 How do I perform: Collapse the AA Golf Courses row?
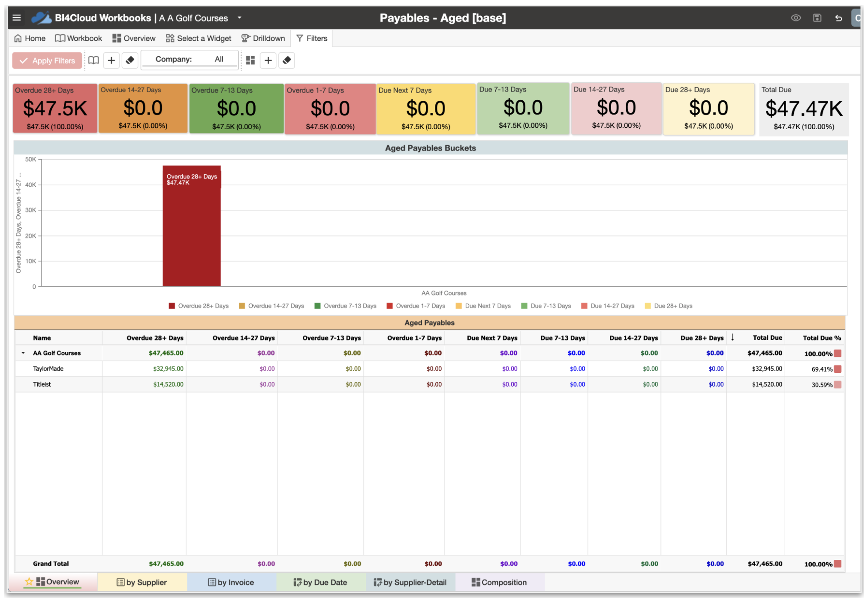pyautogui.click(x=23, y=353)
